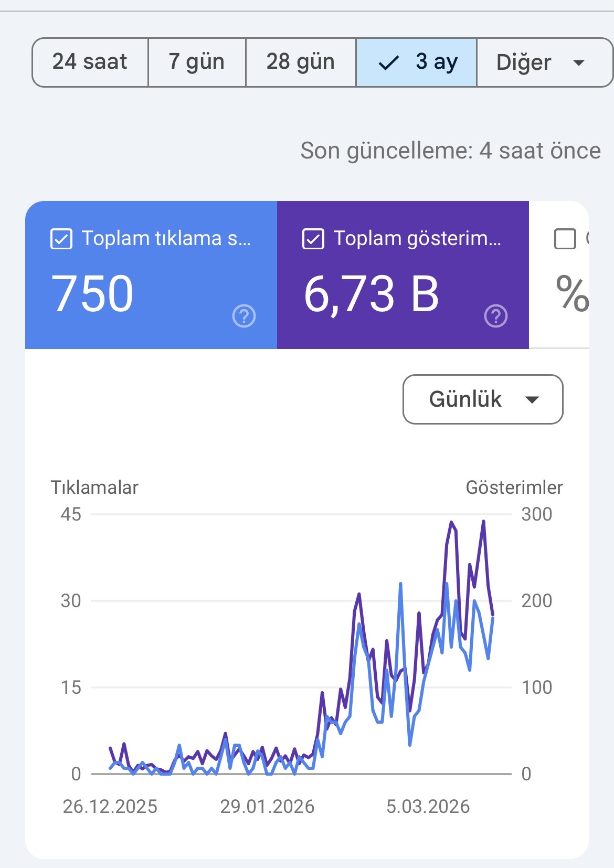Screen dimensions: 614x868
Task: Click the 29.01.2026 date axis label
Action: [x=267, y=807]
